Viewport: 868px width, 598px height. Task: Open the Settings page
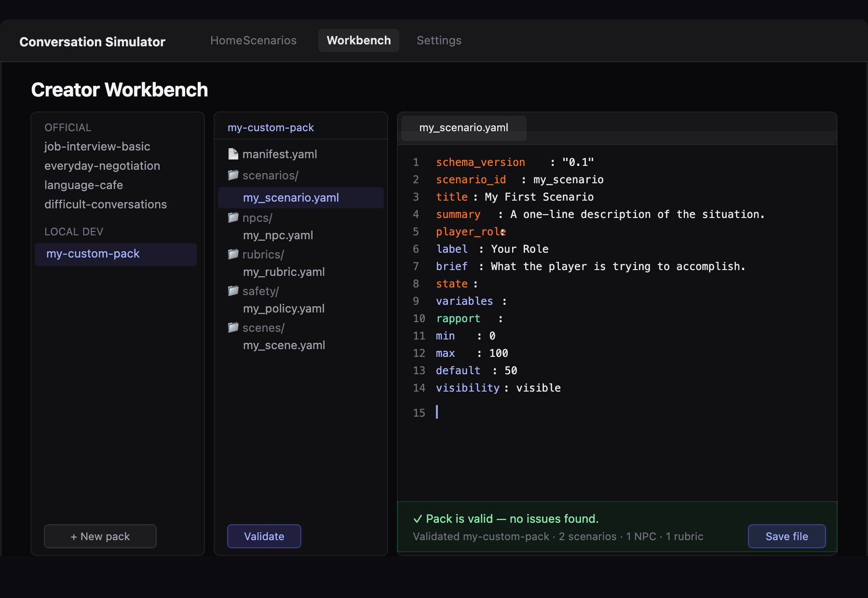click(x=439, y=41)
